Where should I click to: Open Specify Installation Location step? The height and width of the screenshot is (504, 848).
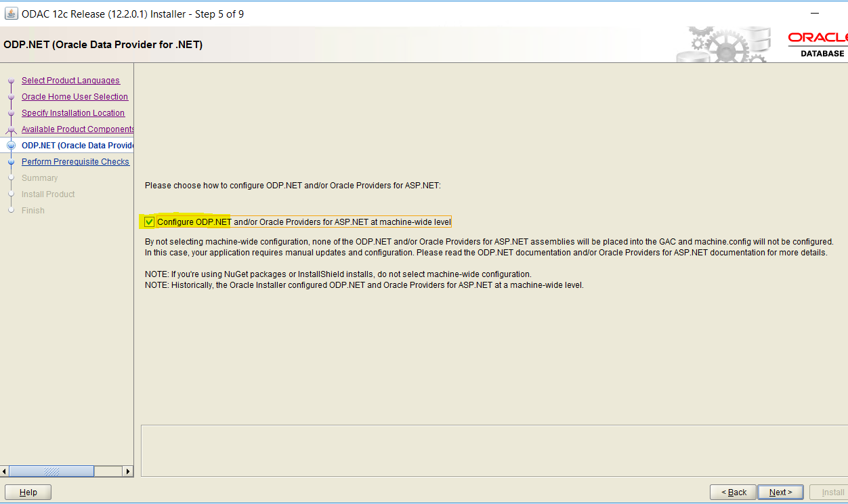(x=73, y=113)
